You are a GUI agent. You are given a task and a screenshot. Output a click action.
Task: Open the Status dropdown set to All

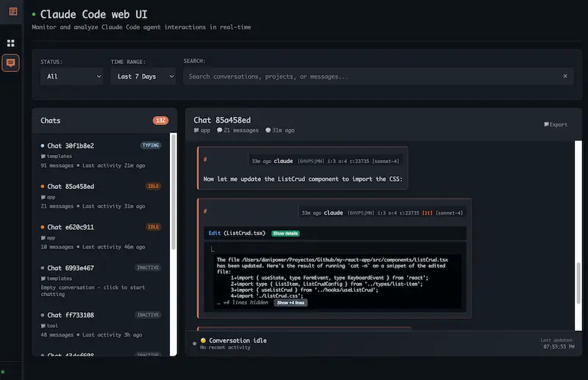tap(71, 76)
